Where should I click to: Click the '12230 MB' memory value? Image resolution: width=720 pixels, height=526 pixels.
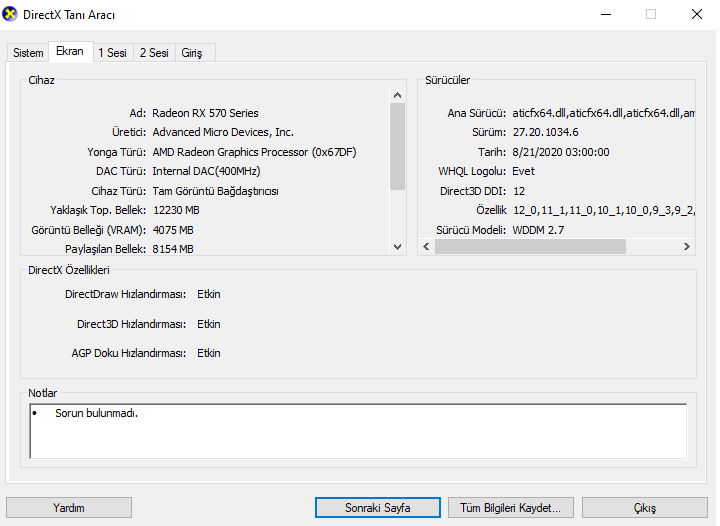click(x=176, y=210)
